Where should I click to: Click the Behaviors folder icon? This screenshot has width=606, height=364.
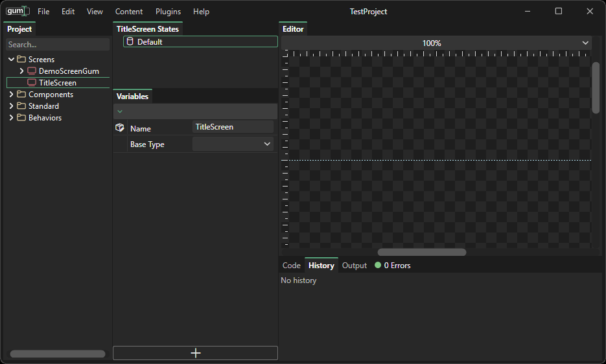point(21,118)
